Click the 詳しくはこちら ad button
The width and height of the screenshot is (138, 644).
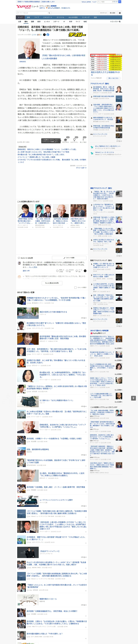pos(113,78)
